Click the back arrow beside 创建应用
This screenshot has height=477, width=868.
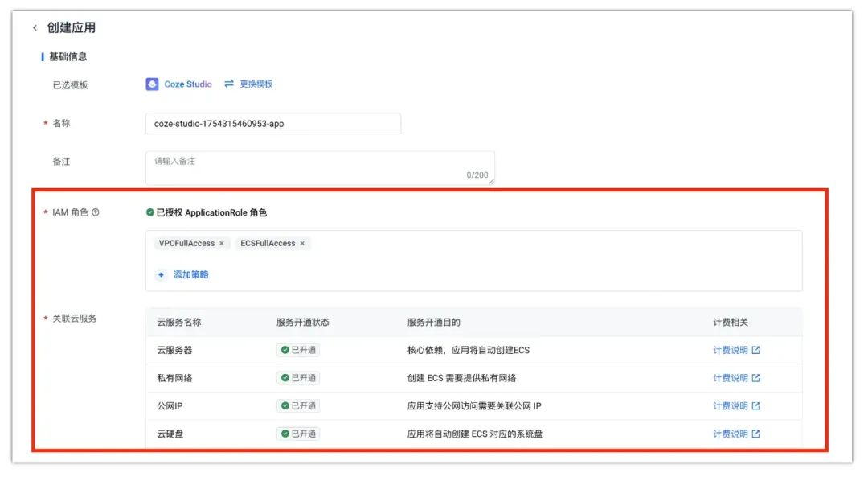(35, 28)
